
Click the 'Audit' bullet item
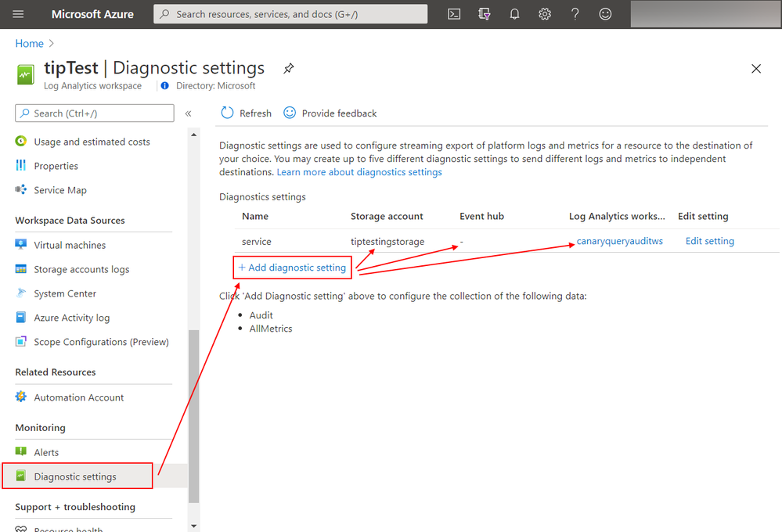pos(261,315)
